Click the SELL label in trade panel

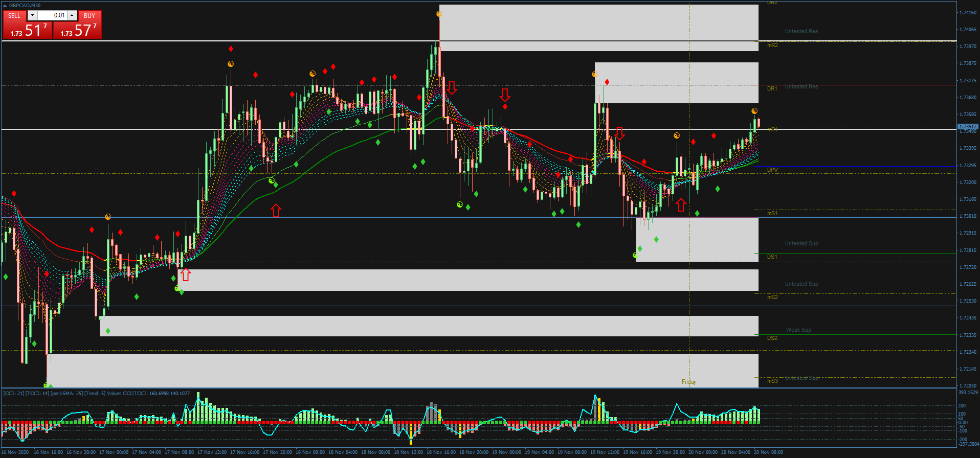click(x=14, y=16)
